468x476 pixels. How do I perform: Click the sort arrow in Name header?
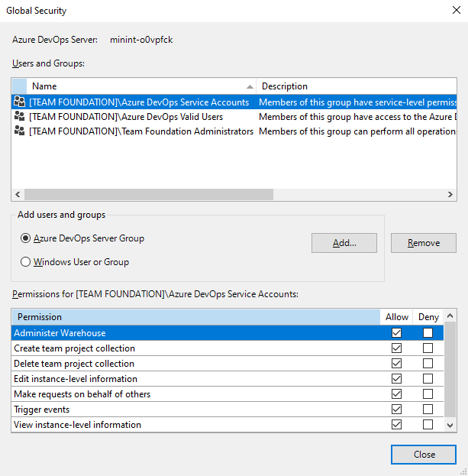coord(250,87)
